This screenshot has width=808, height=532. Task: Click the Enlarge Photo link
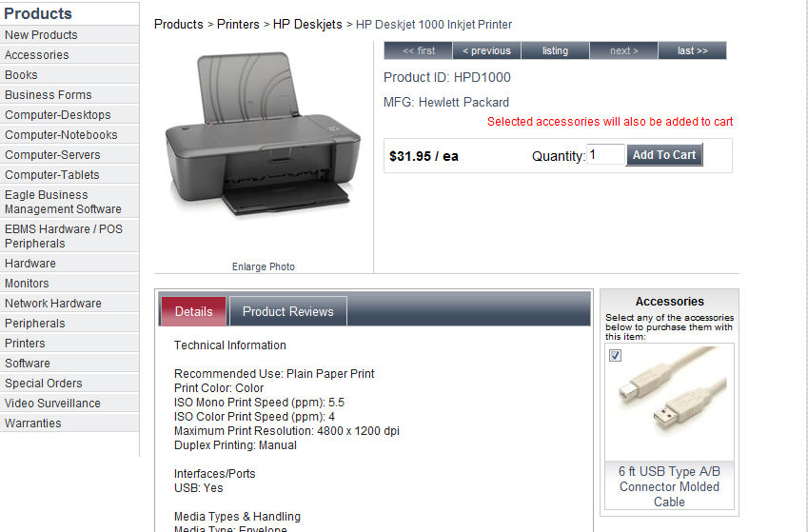264,266
